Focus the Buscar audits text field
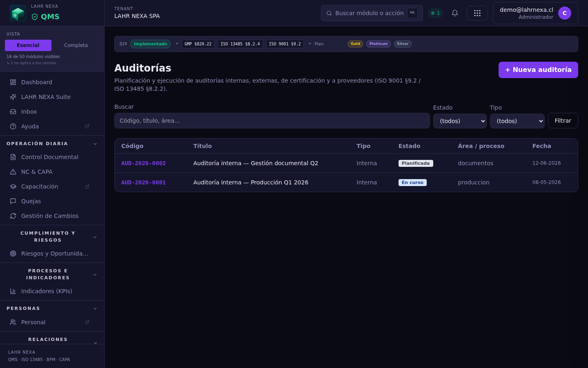Viewport: 588px width, 368px height. (x=272, y=121)
